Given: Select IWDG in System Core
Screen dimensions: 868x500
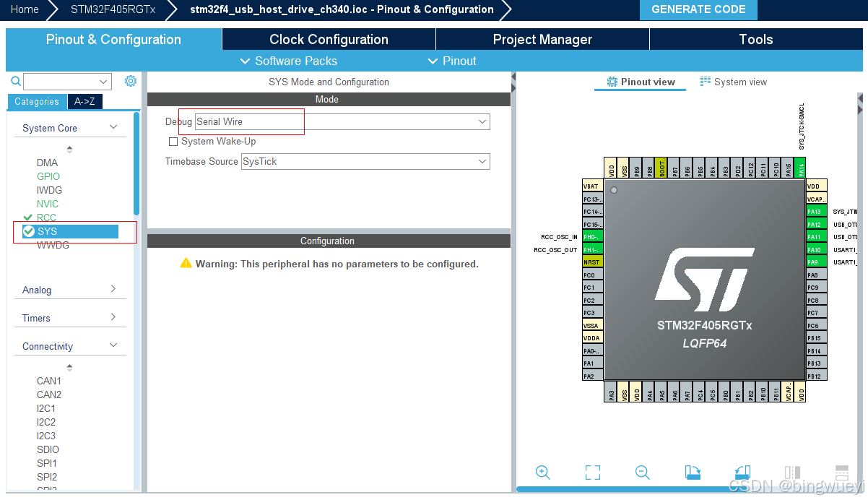Looking at the screenshot, I should [50, 190].
